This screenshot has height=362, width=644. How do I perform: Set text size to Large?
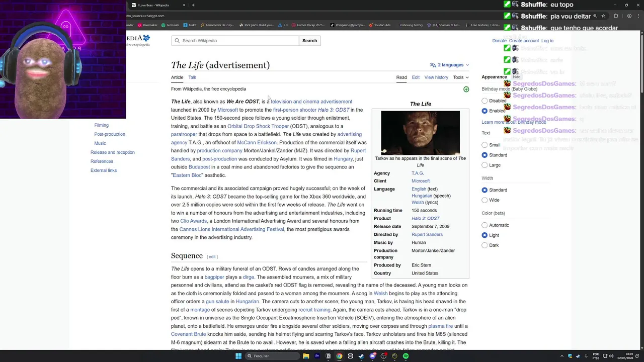click(x=485, y=165)
